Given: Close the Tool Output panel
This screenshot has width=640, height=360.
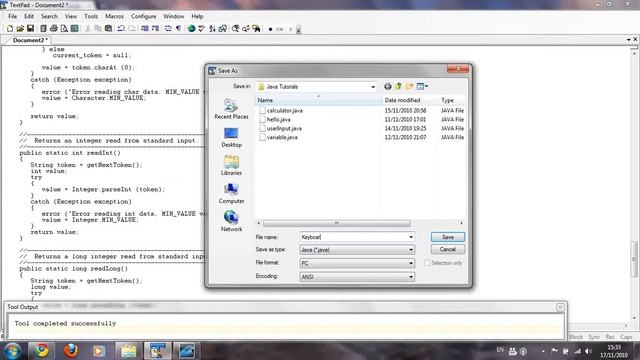Looking at the screenshot, I should click(x=560, y=307).
